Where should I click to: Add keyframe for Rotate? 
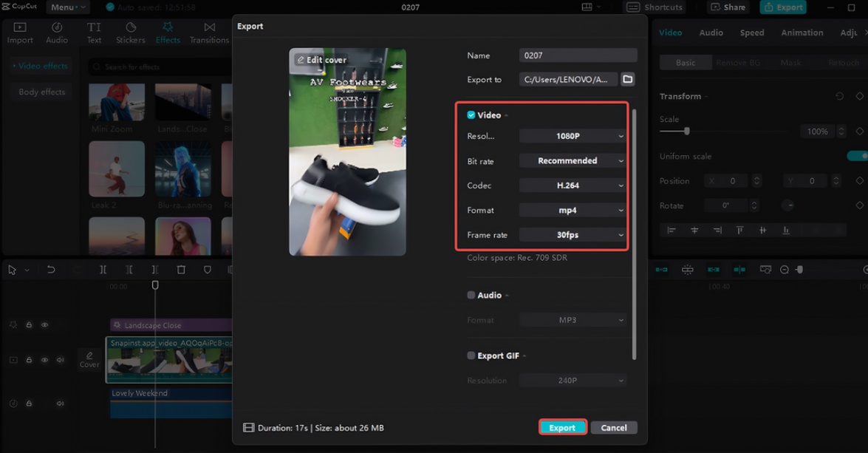[859, 205]
